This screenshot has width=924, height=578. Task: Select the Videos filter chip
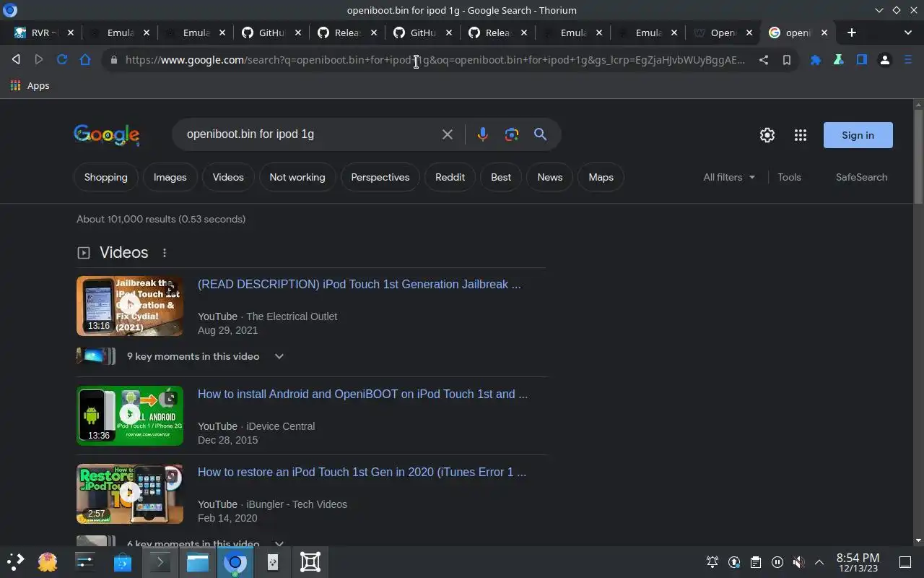point(228,177)
